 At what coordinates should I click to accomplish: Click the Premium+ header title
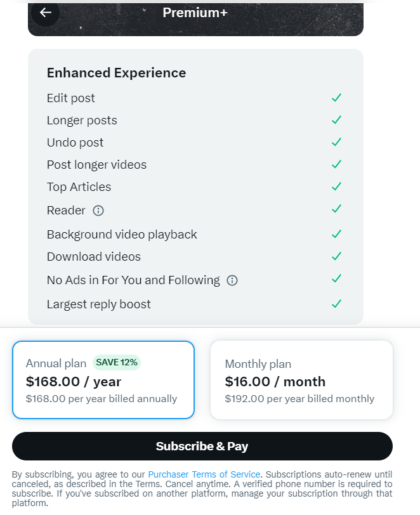coord(195,13)
